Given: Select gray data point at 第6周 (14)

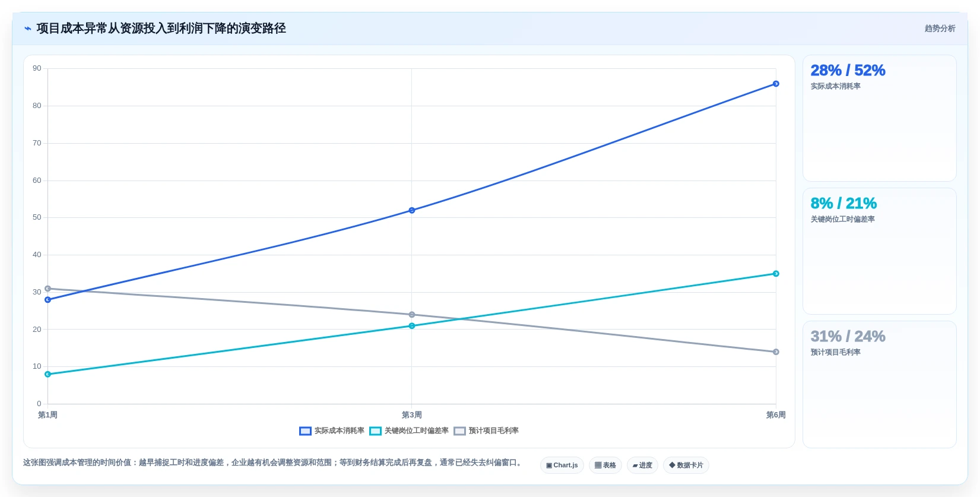Looking at the screenshot, I should point(776,352).
